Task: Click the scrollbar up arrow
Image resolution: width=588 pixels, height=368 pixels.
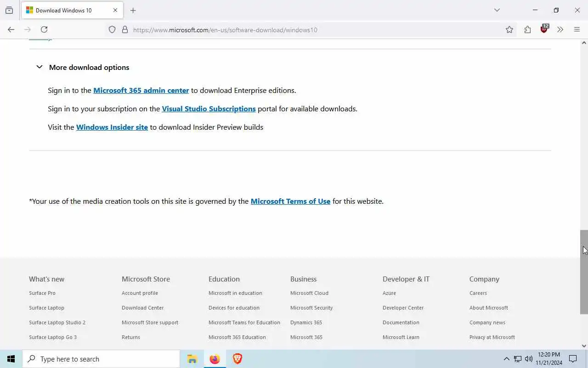Action: coord(584,43)
